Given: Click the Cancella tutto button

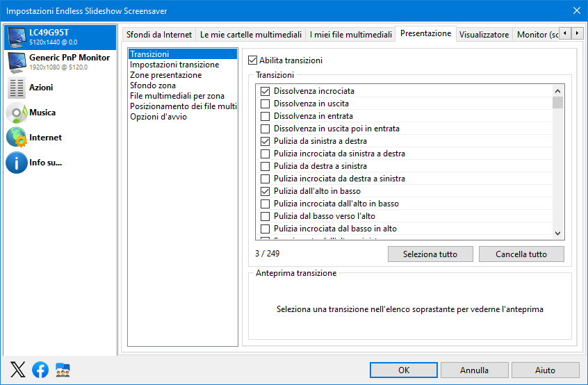Looking at the screenshot, I should click(x=521, y=254).
